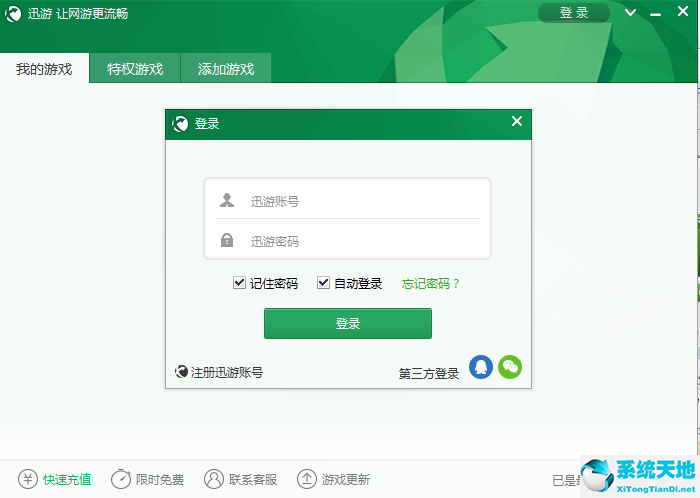Image resolution: width=700 pixels, height=498 pixels.
Task: Open the title bar dropdown menu arrow
Action: pos(630,12)
